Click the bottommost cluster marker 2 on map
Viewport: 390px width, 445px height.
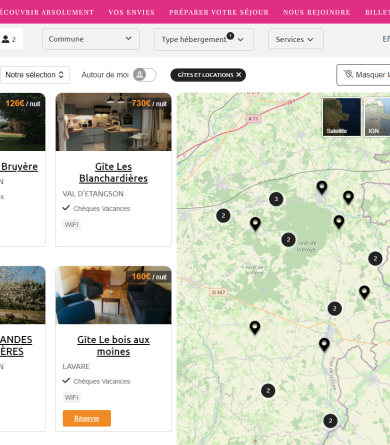click(x=330, y=421)
